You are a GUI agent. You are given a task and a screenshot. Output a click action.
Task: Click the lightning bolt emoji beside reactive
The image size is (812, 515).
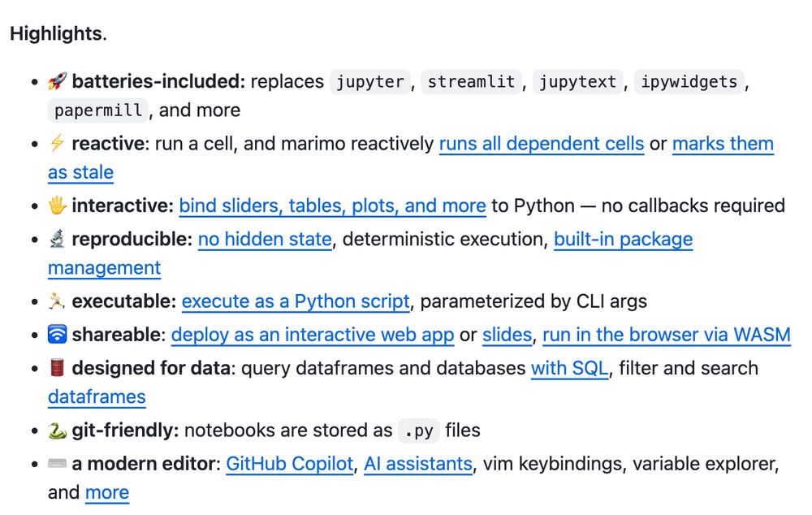coord(57,143)
